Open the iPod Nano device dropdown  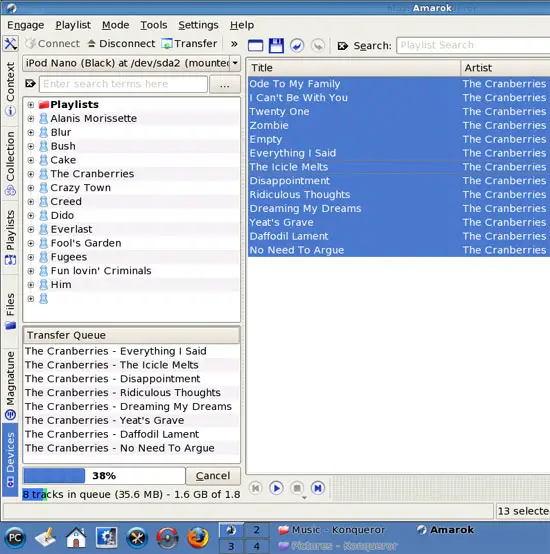tap(132, 63)
